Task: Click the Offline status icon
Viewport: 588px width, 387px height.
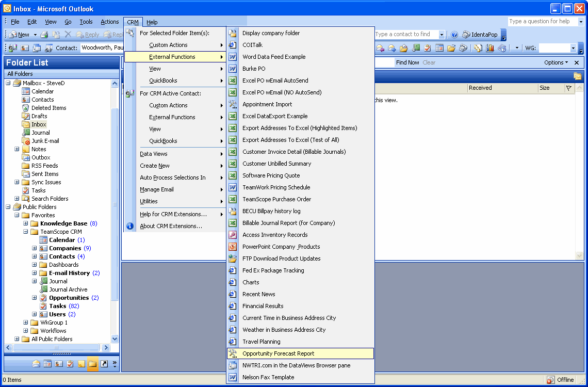Action: click(x=550, y=379)
